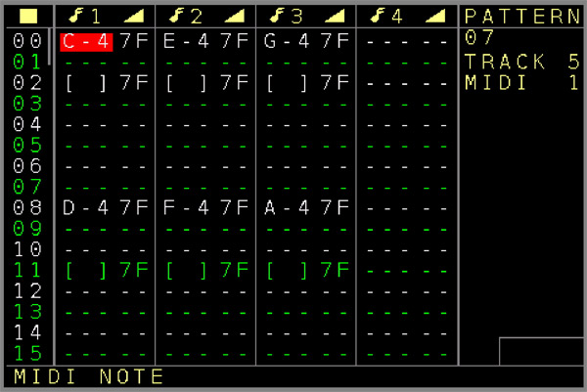Select track 2 green note-off in row 11
587x392 pixels.
tap(187, 271)
